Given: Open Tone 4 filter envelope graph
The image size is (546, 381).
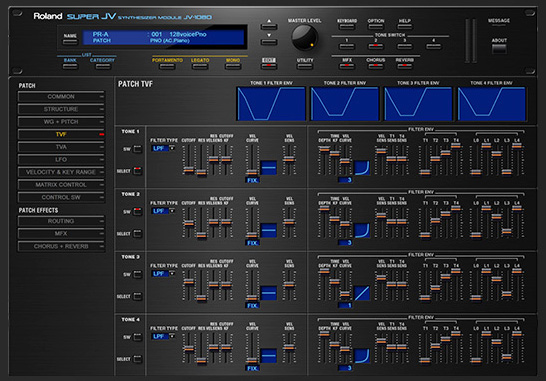Looking at the screenshot, I should 491,104.
